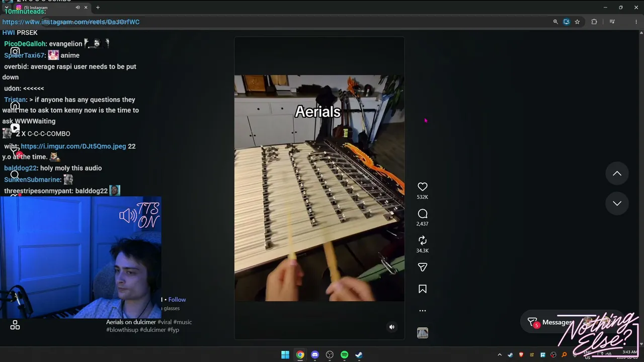Open the Windows Start menu
This screenshot has height=362, width=644.
pyautogui.click(x=285, y=355)
